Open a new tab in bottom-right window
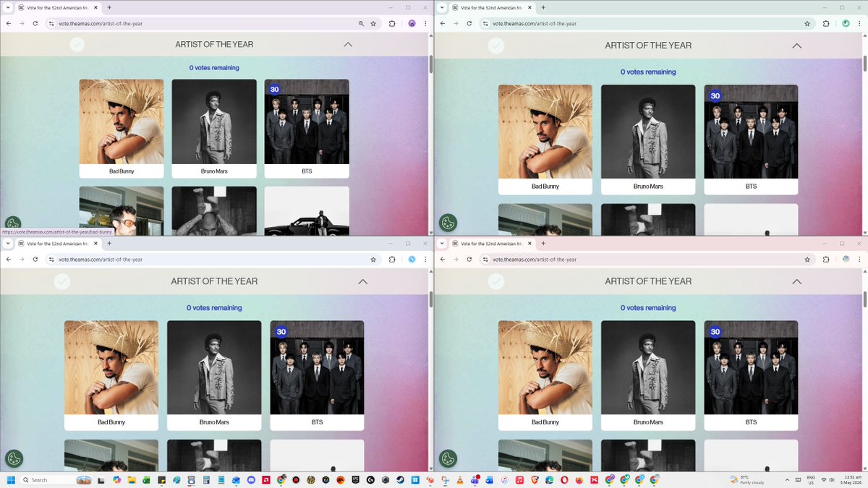This screenshot has width=868, height=488. (543, 243)
